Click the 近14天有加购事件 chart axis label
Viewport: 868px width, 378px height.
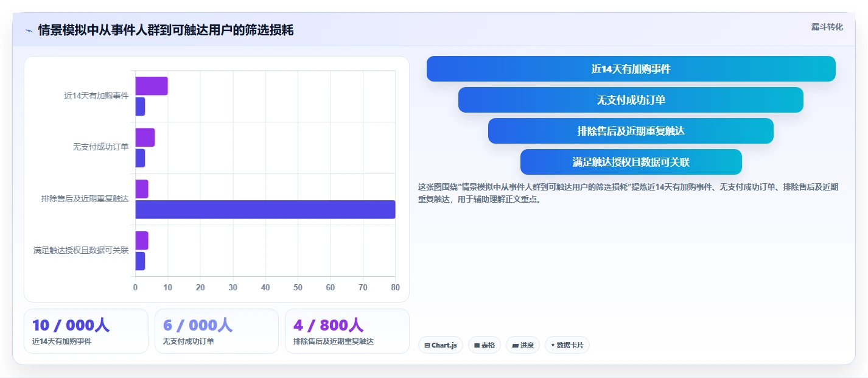point(96,96)
